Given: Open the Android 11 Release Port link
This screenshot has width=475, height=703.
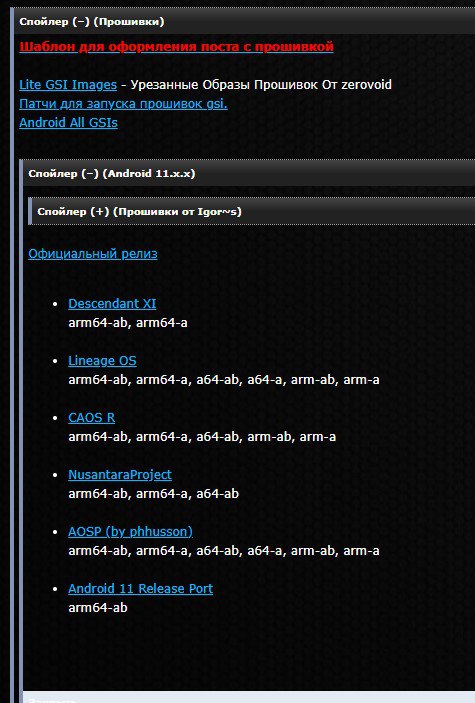Looking at the screenshot, I should click(x=140, y=589).
